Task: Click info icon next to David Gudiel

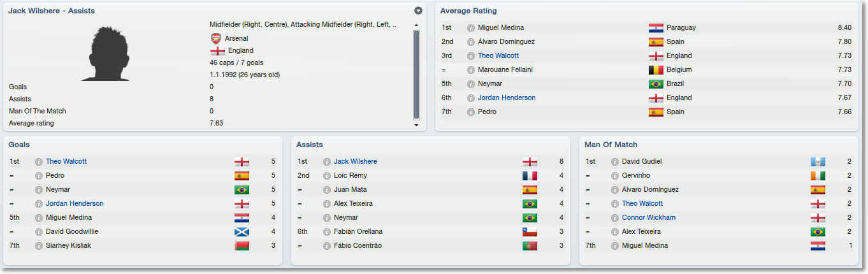Action: pyautogui.click(x=615, y=162)
